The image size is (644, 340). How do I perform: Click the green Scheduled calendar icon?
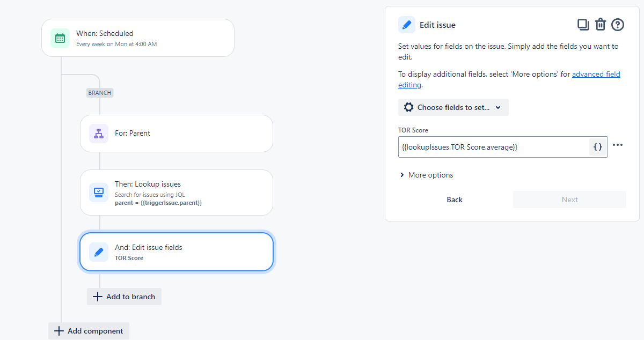[60, 38]
